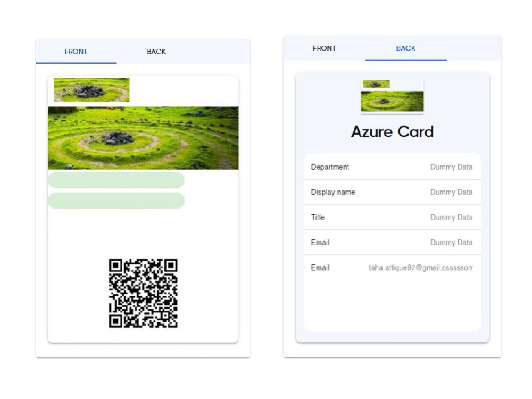Click the second green placeholder bar on the front card
The image size is (532, 399).
pos(116,201)
